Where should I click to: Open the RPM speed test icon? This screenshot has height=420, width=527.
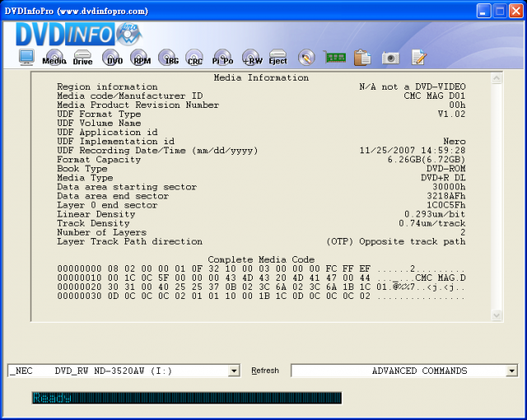point(140,58)
